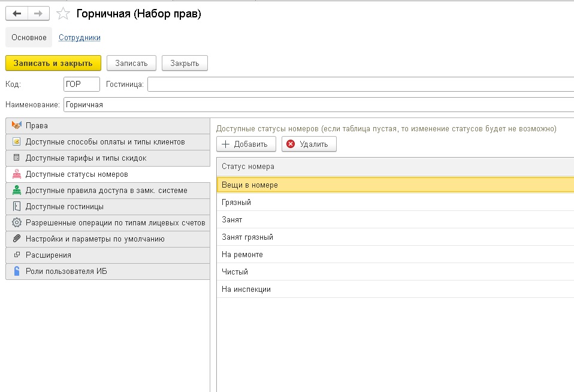Click the back arrow navigation button
This screenshot has width=574, height=392.
17,14
